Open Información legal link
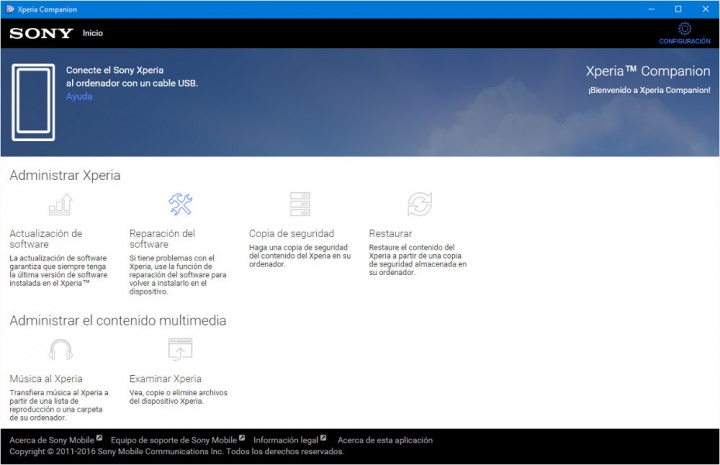 (x=286, y=440)
